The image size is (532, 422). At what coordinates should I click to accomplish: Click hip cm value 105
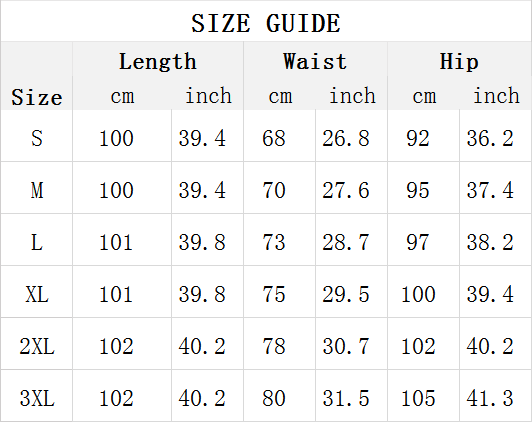click(418, 398)
